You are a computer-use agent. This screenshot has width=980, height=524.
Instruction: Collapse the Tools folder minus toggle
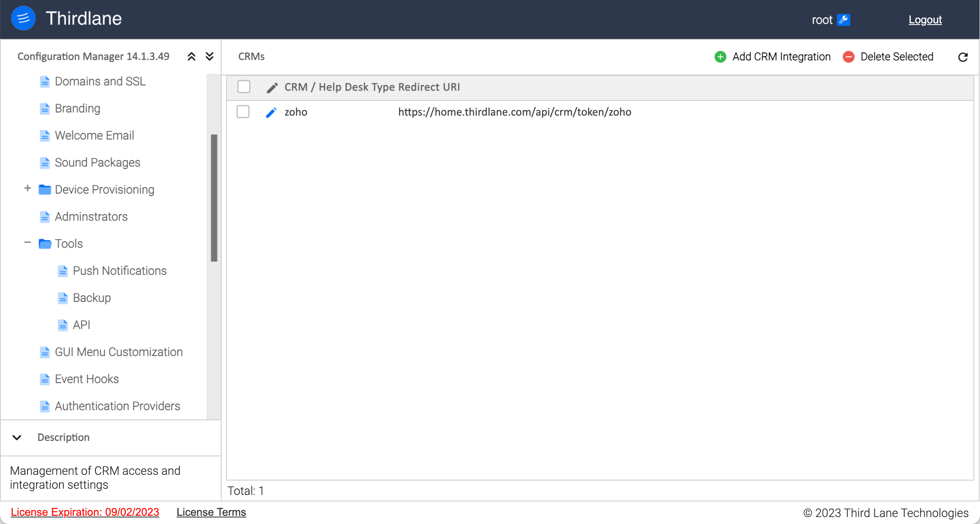[x=27, y=242]
